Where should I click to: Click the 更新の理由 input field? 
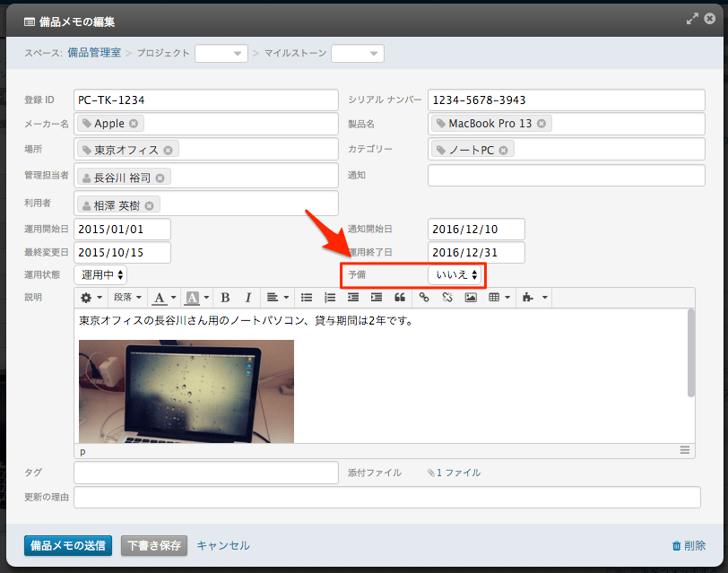tap(386, 498)
